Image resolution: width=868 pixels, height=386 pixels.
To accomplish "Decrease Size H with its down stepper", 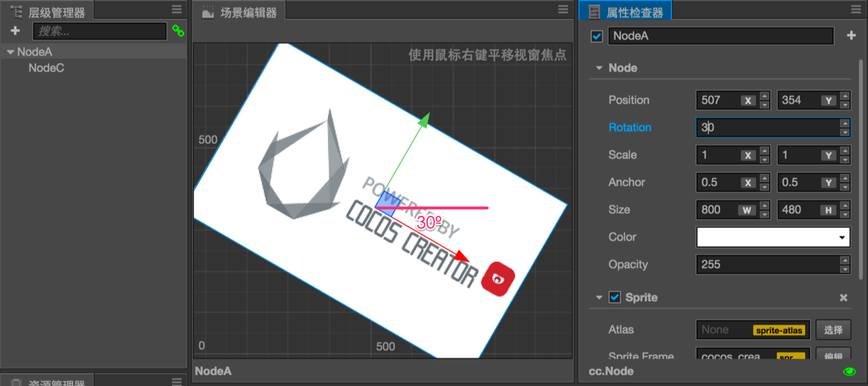I will pos(845,214).
